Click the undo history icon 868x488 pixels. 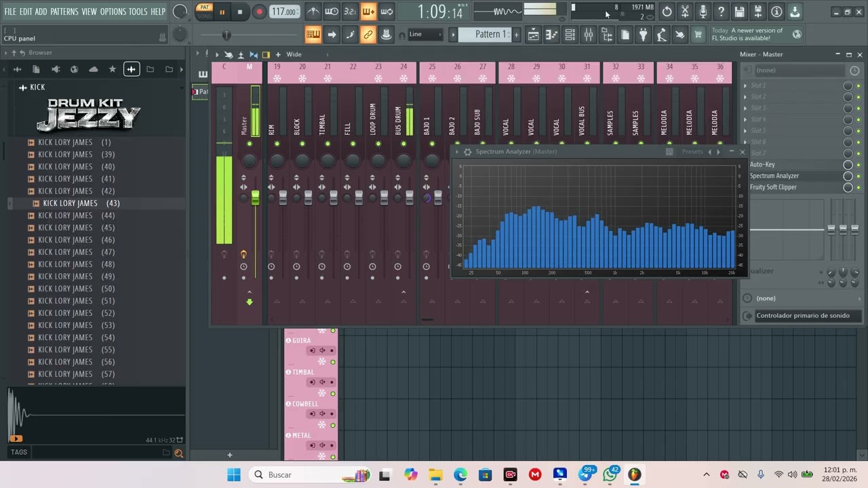tap(667, 12)
